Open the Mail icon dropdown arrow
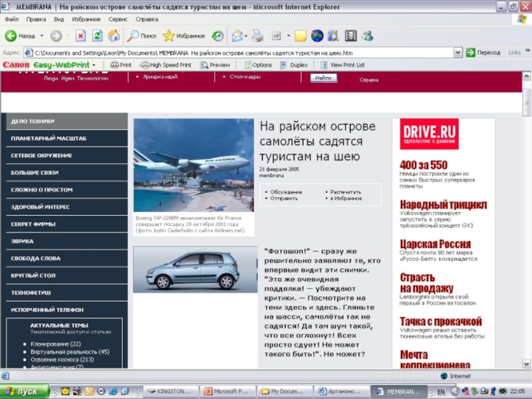The width and height of the screenshot is (532, 399). coord(246,36)
